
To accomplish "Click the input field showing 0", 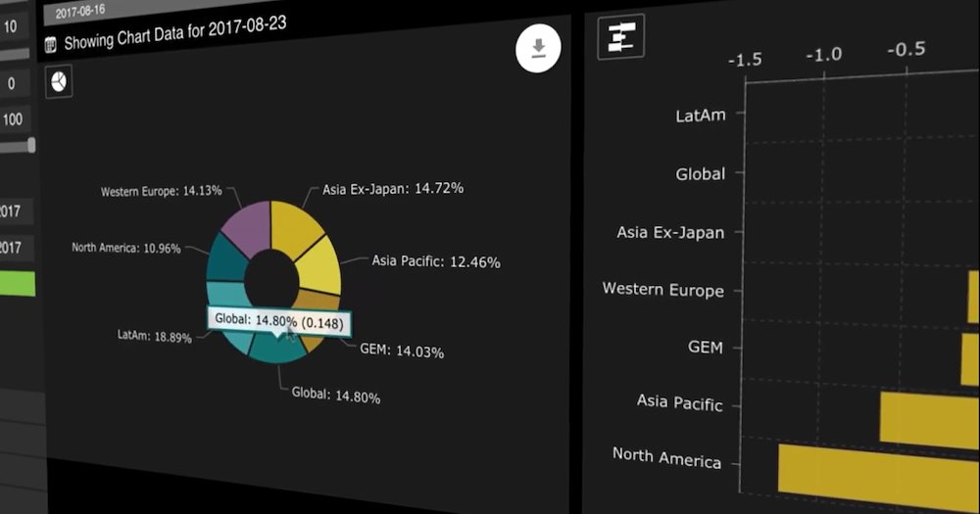I will click(x=16, y=83).
